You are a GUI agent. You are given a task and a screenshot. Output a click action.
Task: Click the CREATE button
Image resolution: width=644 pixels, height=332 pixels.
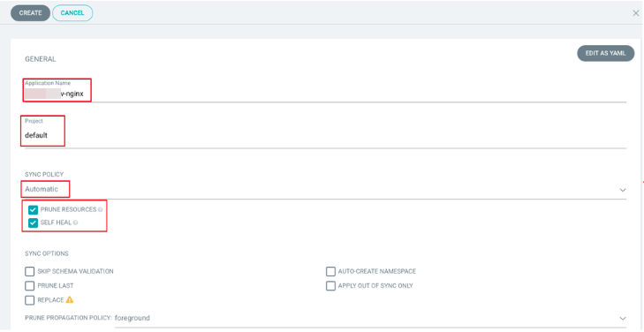pos(30,12)
